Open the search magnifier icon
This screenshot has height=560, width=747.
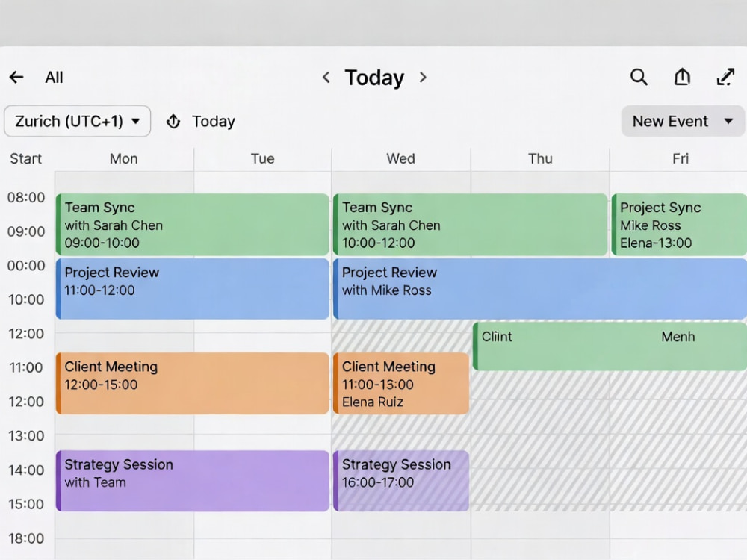(639, 77)
